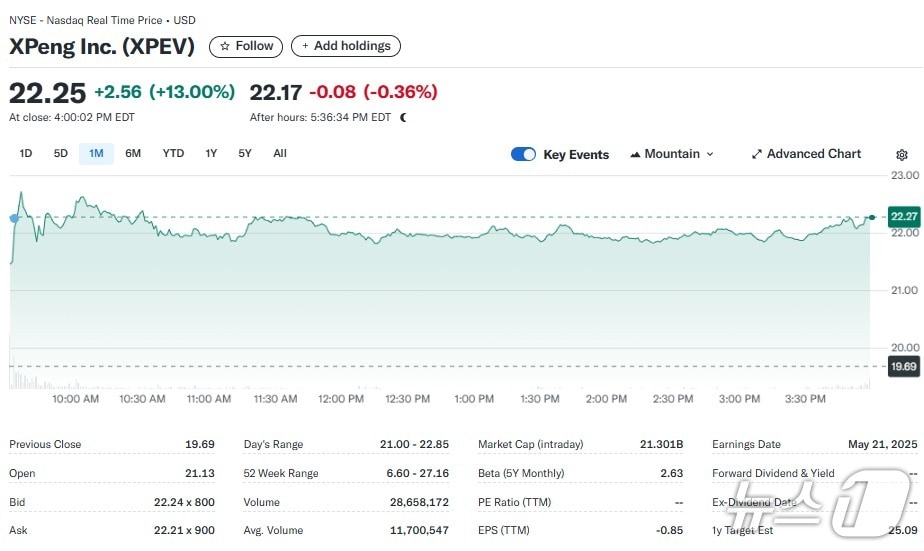This screenshot has height=551, width=924.
Task: Click the star icon in Follow
Action: coord(225,46)
